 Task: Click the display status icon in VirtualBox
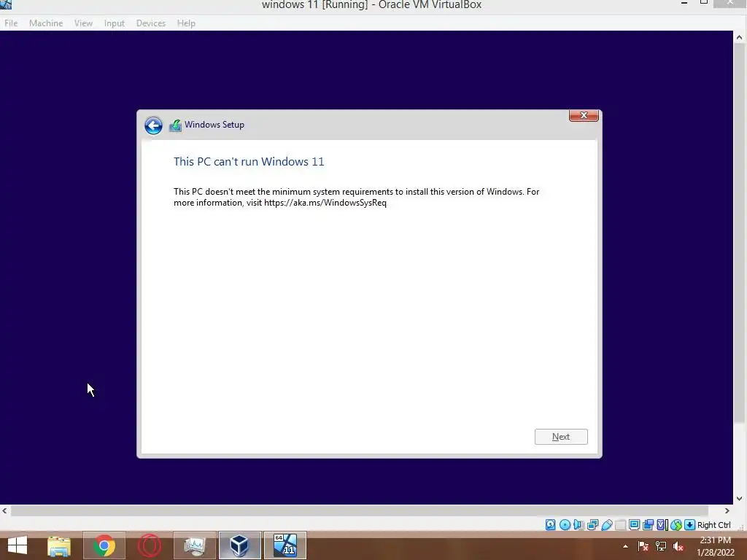click(x=634, y=525)
